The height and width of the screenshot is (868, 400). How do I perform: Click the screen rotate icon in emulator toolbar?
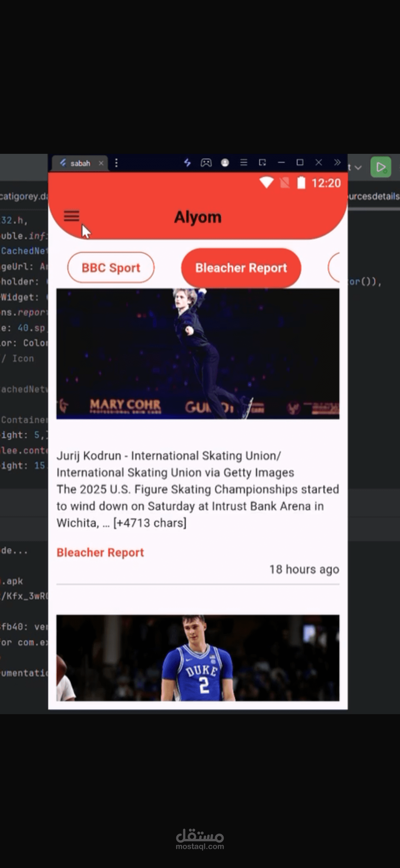point(262,163)
